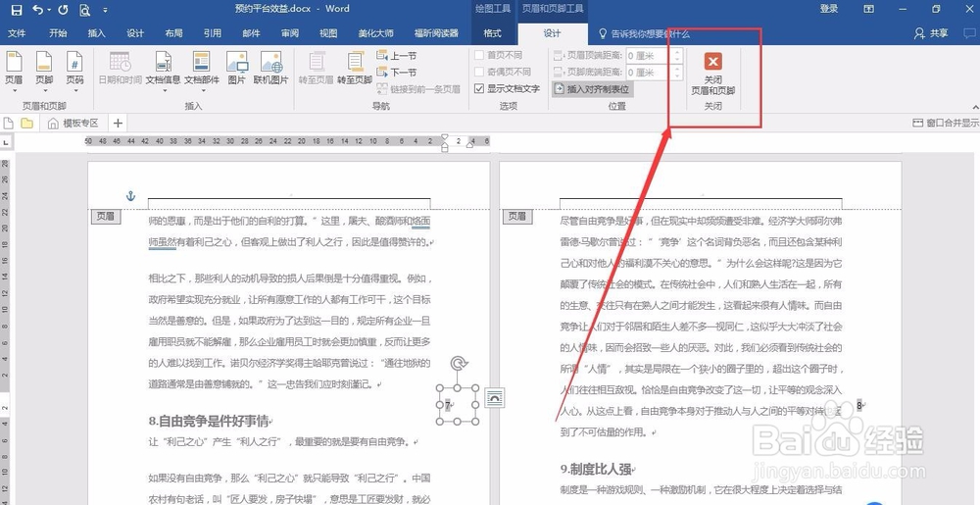Click the 关闭页眉和页脚 red X icon
Screen dimensions: 980x505
(x=712, y=61)
